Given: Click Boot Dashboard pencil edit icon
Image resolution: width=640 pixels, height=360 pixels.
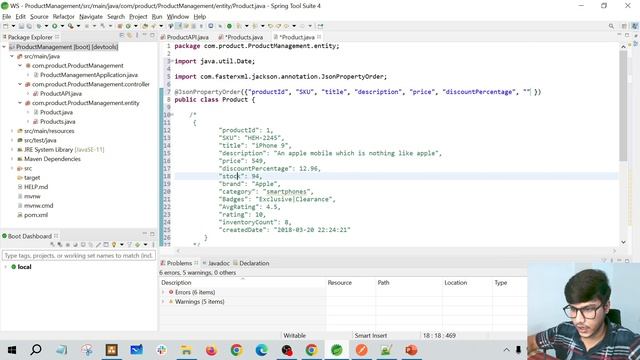Looking at the screenshot, I should pos(98,244).
